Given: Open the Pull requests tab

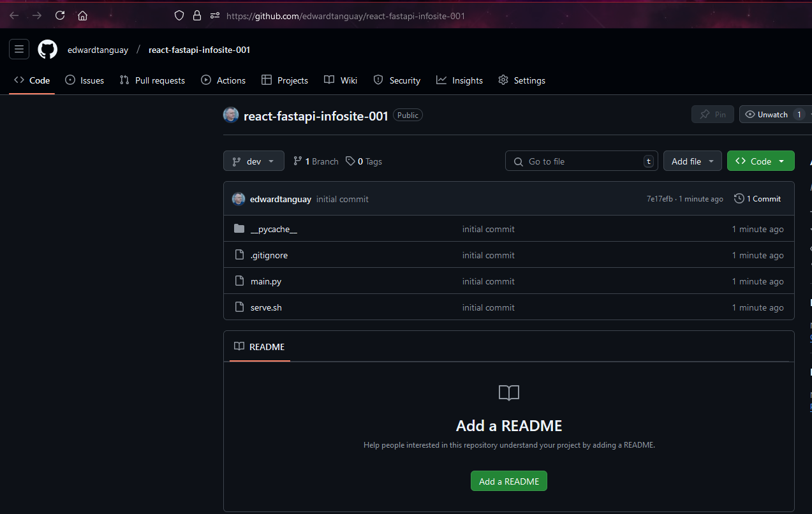Looking at the screenshot, I should [x=152, y=80].
